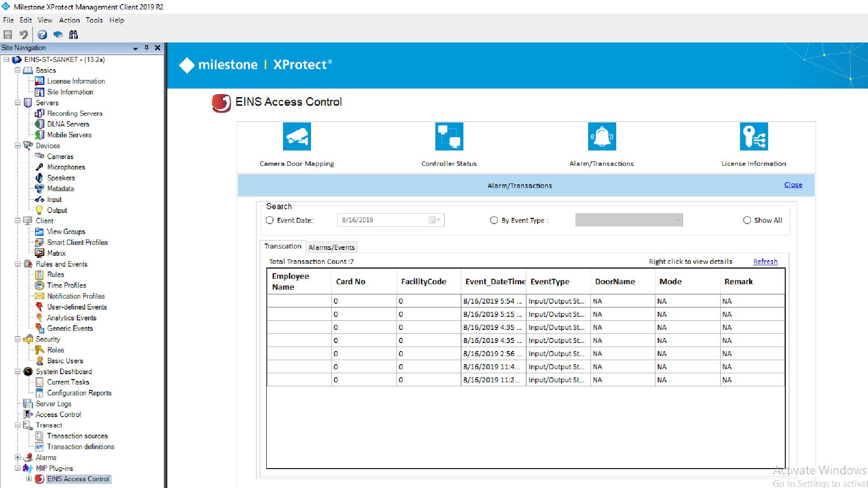Switch to the Alarms/Events tab
868x488 pixels.
pyautogui.click(x=331, y=247)
